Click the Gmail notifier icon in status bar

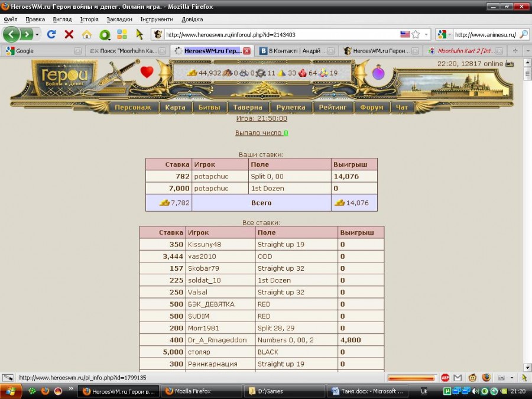pos(458,378)
